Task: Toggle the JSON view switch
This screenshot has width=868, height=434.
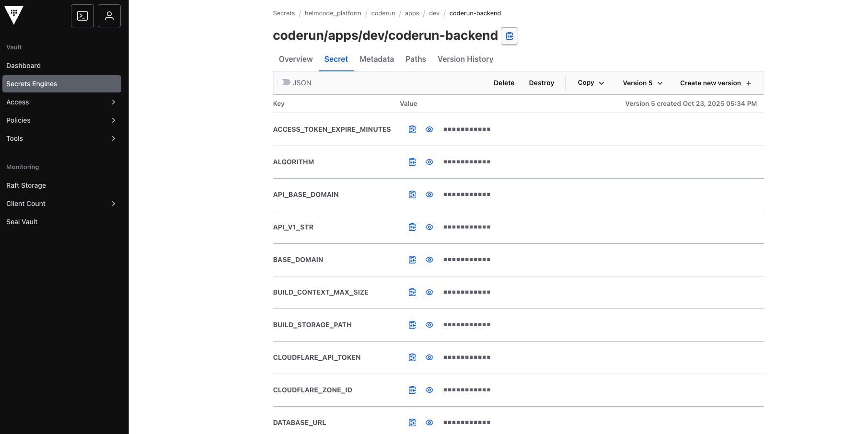Action: (x=283, y=82)
